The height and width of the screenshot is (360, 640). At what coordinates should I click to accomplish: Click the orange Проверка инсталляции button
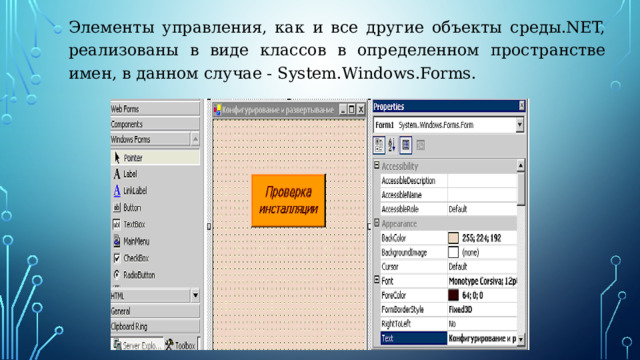point(289,200)
